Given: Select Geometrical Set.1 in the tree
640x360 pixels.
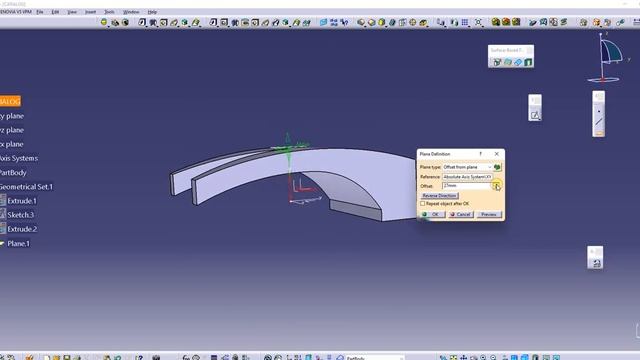Looking at the screenshot, I should [x=26, y=187].
